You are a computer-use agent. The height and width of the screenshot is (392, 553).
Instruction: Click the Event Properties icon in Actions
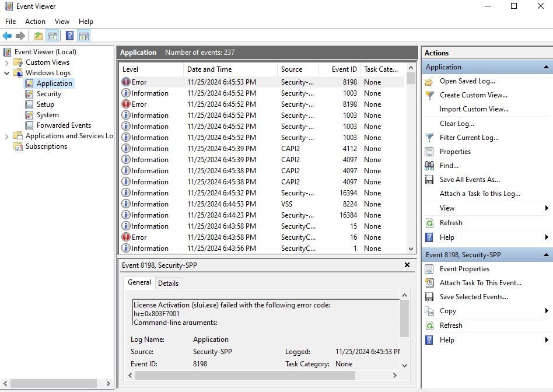(429, 269)
